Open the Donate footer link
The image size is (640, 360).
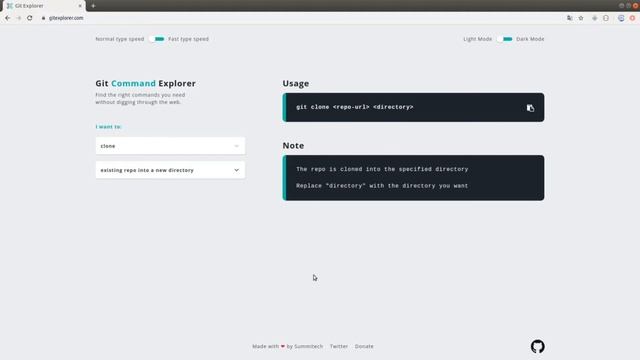[364, 346]
